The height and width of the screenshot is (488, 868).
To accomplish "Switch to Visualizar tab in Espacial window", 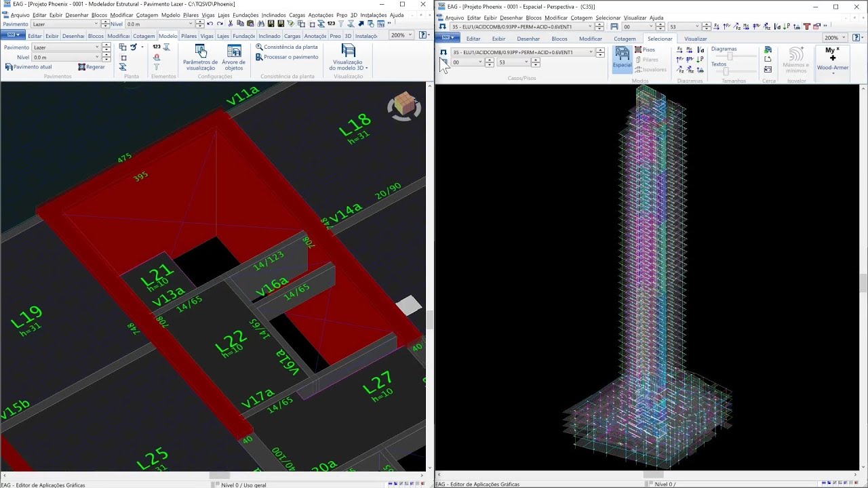I will [696, 39].
